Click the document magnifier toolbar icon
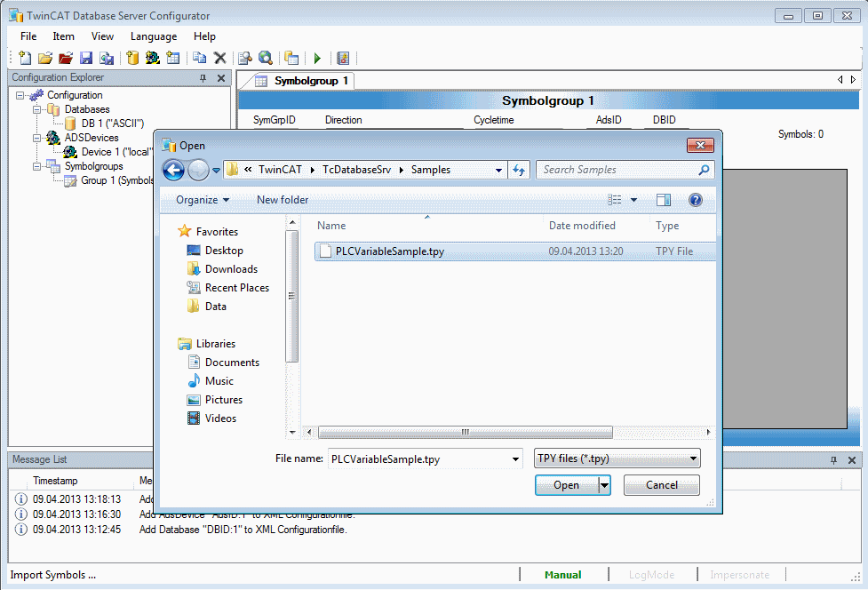 (245, 58)
